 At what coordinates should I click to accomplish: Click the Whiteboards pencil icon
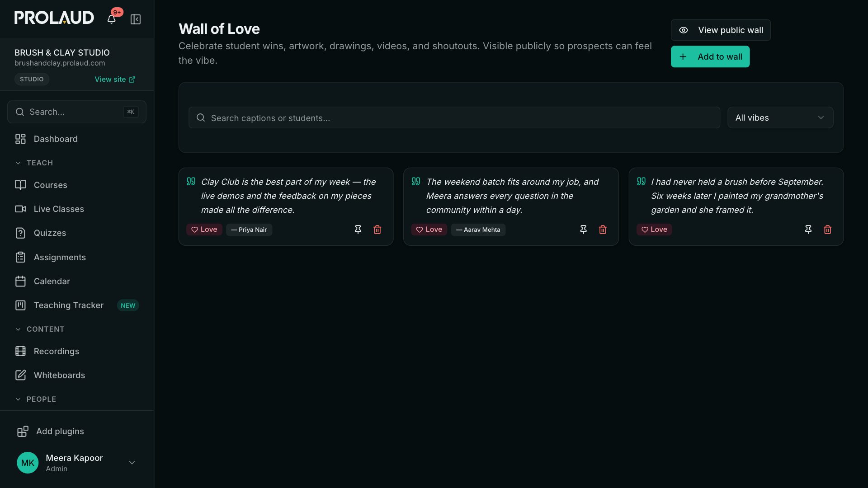pos(20,375)
